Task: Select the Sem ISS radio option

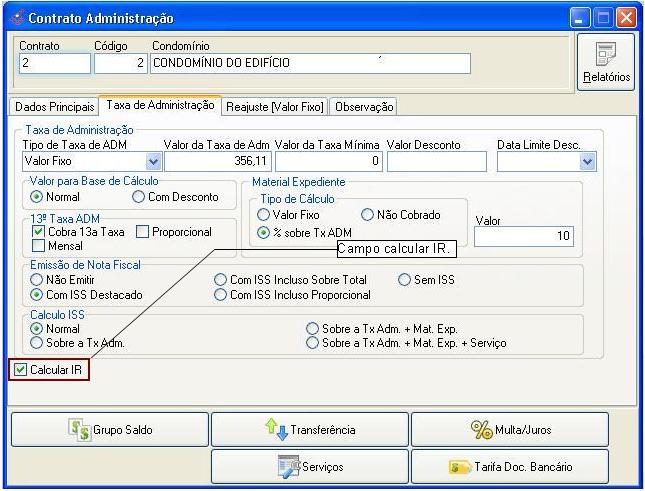Action: [405, 280]
